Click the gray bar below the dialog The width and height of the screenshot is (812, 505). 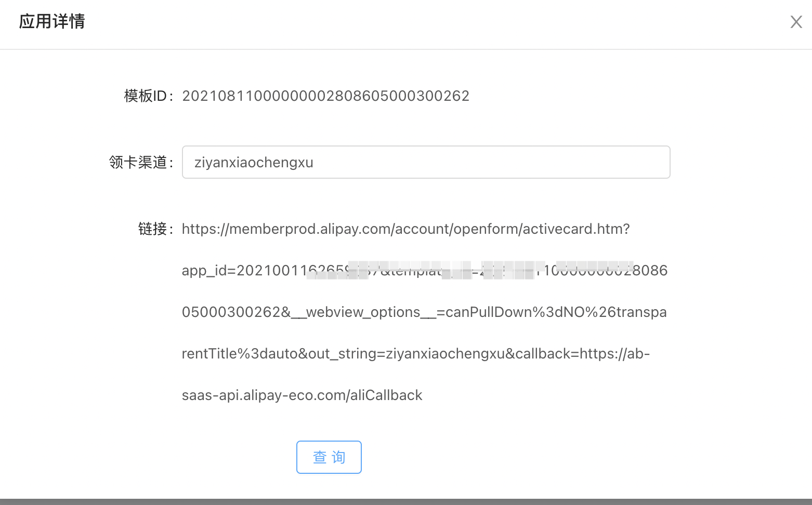coord(406,502)
